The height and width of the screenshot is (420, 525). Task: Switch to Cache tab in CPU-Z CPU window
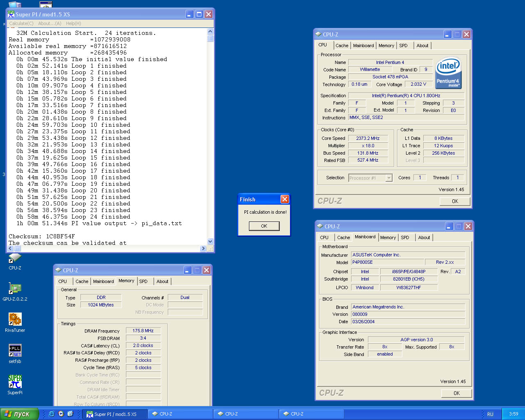pos(342,46)
